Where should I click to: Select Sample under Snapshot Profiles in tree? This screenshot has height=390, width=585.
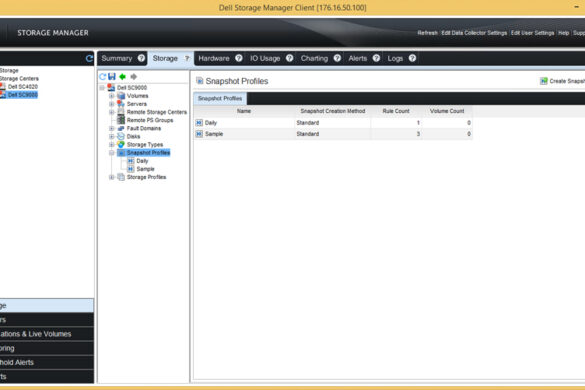(145, 169)
